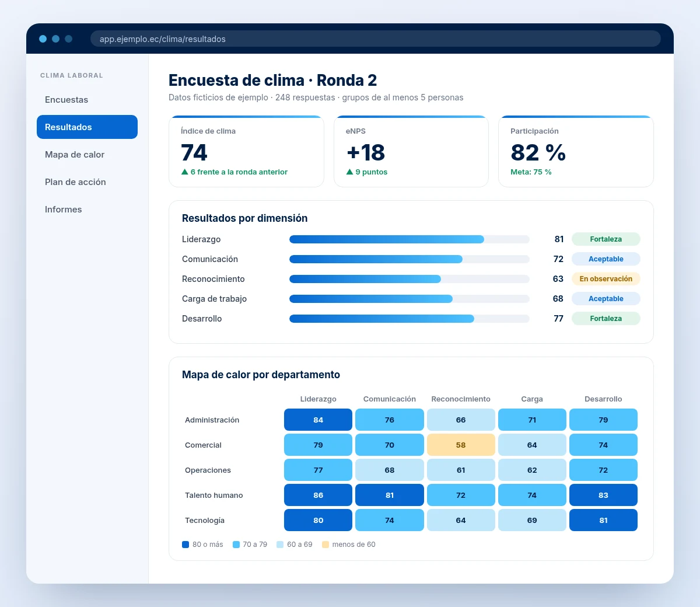
Task: Click the Reconocimiento progress bar
Action: coord(409,279)
